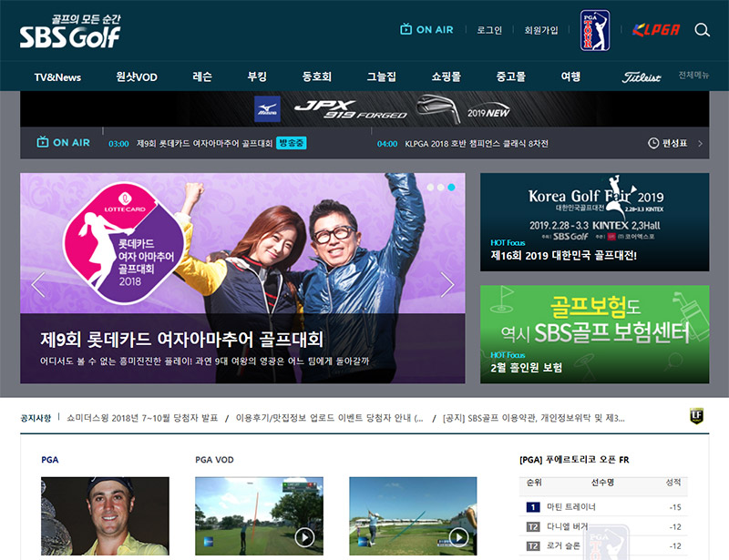Select the first carousel dot
The image size is (729, 560).
coord(430,188)
